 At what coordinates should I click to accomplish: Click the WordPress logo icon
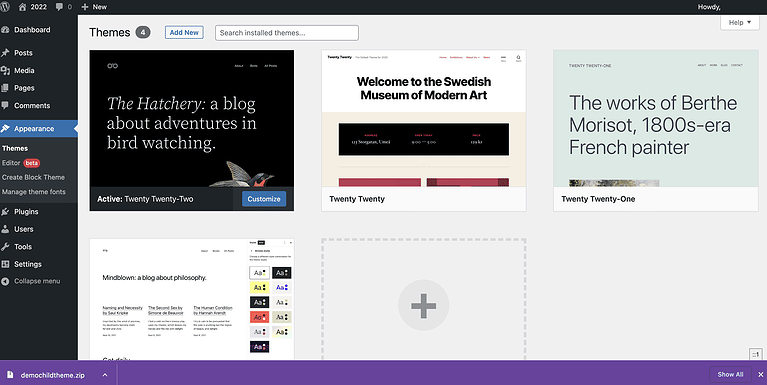(4, 7)
